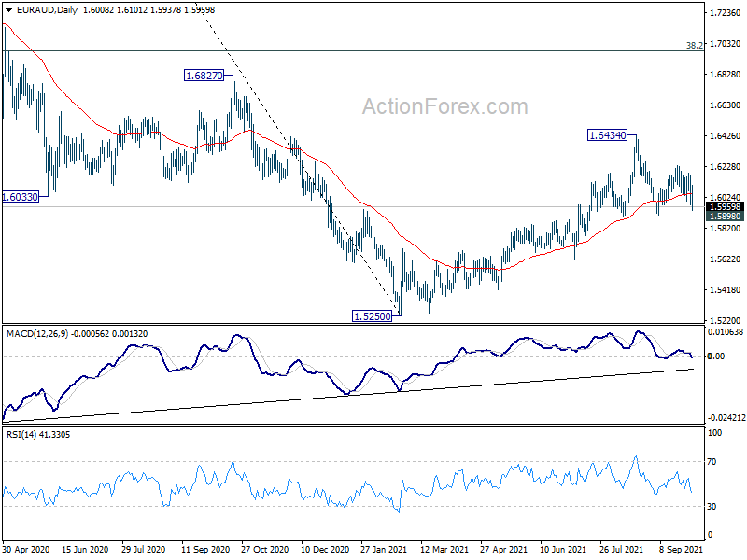Click the MACD 0.00 zero-line axis label
The width and height of the screenshot is (747, 560).
[x=716, y=356]
